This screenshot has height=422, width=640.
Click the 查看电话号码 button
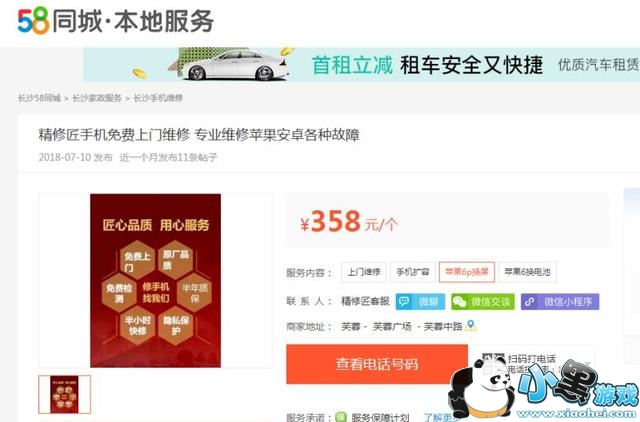coord(377,364)
